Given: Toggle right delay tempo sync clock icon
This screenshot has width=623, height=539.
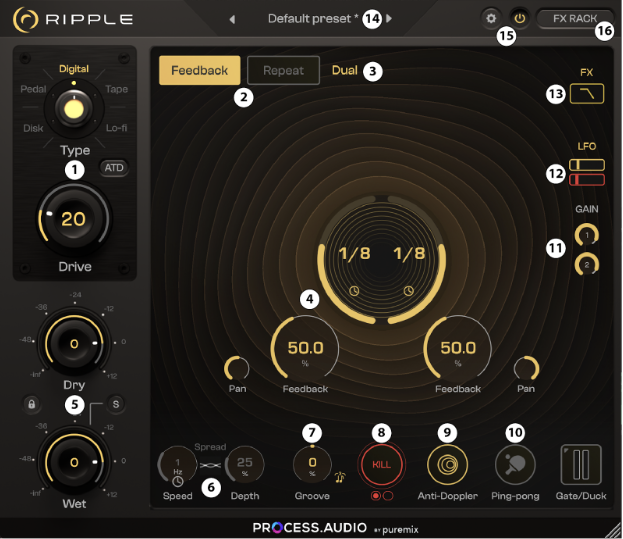Looking at the screenshot, I should point(409,291).
